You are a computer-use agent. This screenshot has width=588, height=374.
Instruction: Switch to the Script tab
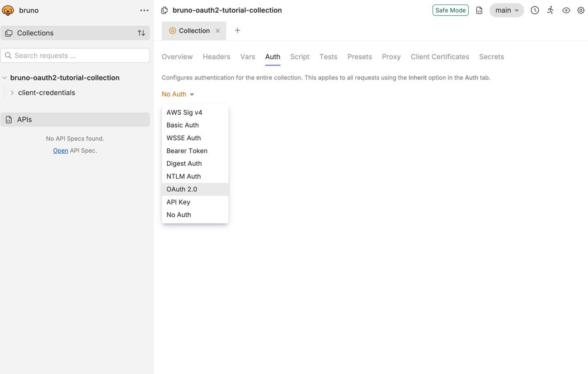tap(300, 56)
